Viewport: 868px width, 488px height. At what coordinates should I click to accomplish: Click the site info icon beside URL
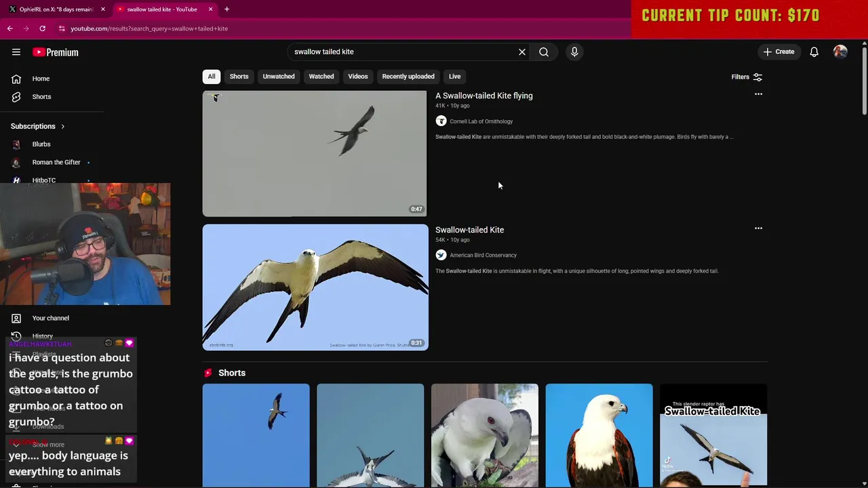point(62,28)
